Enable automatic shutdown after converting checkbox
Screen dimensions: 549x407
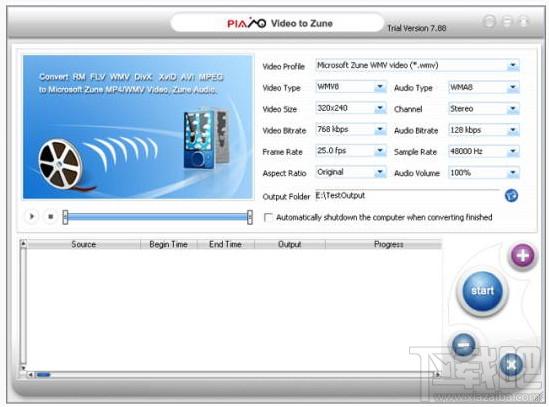[x=268, y=218]
